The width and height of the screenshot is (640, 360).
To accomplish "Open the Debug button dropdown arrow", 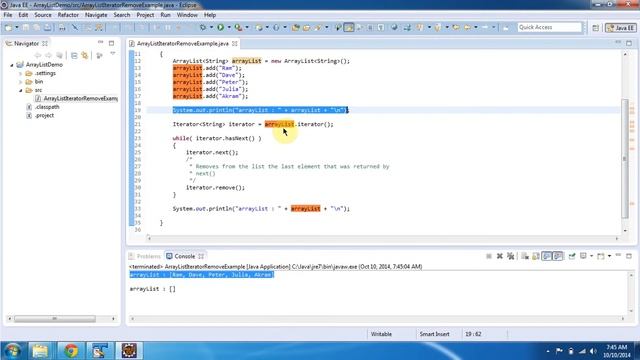I will click(211, 27).
